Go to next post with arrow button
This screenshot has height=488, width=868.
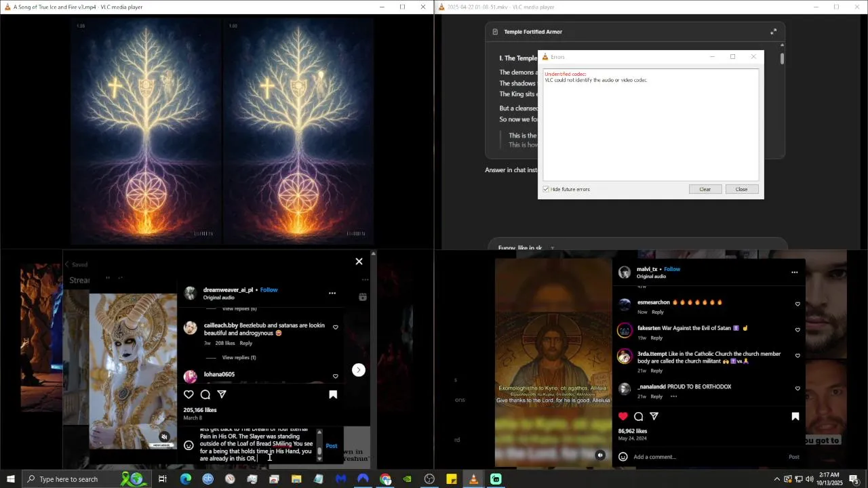coord(359,369)
